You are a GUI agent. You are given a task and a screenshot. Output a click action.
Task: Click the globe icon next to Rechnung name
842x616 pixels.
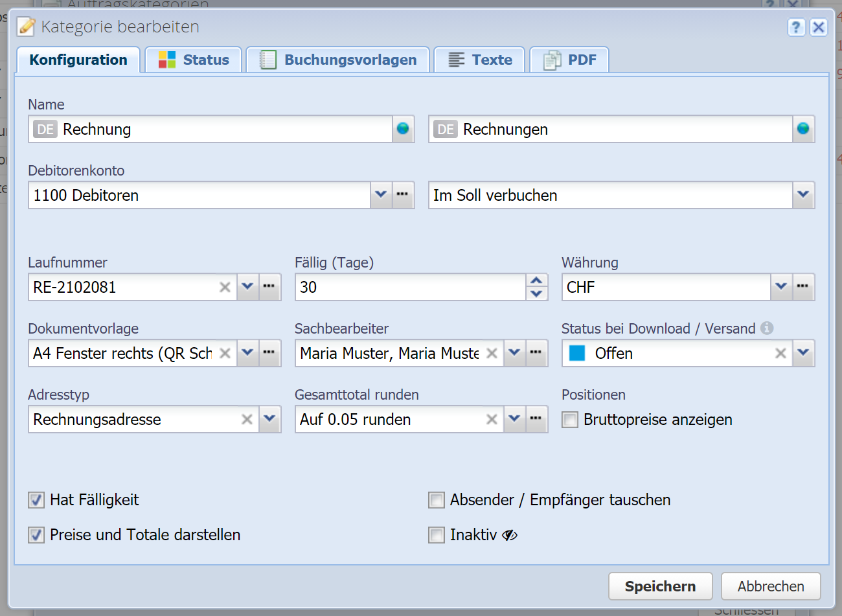[403, 129]
